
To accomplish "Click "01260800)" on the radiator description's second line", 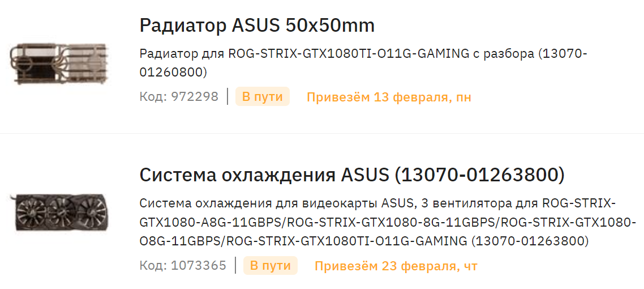I will point(174,73).
